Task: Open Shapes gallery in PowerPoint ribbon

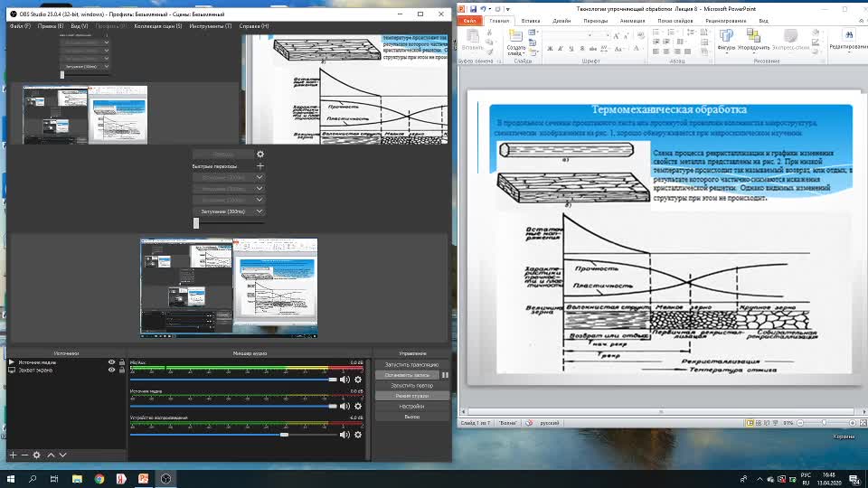Action: [x=726, y=39]
